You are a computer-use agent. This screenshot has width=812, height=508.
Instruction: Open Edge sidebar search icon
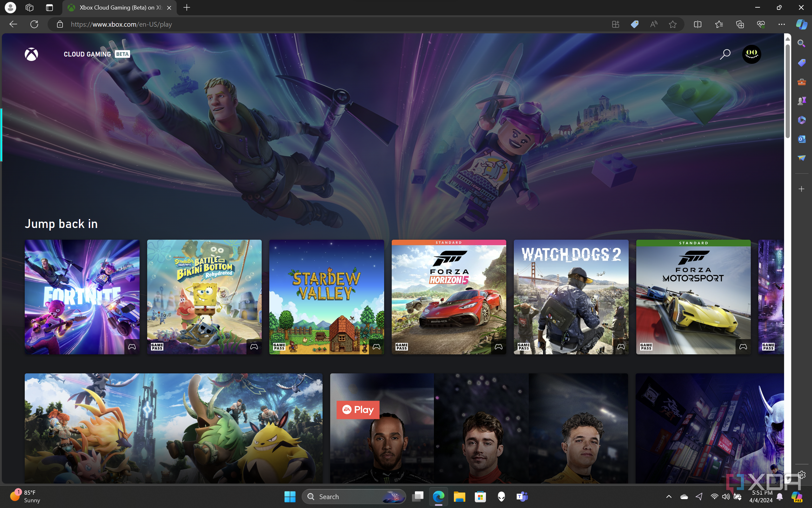point(801,43)
